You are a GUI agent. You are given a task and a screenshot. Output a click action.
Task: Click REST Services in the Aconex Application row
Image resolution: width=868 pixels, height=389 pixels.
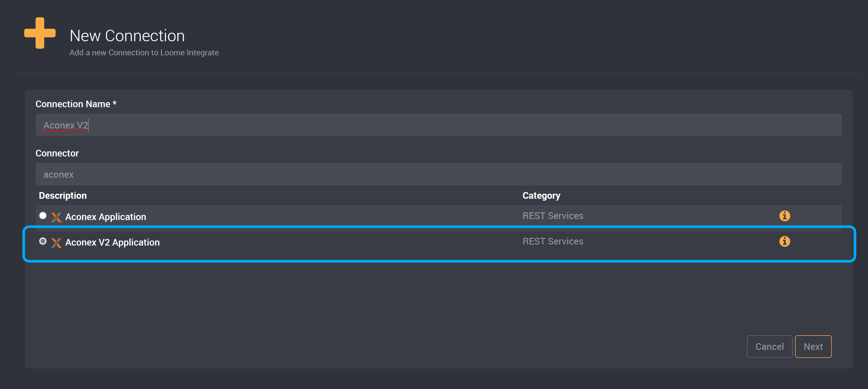553,216
